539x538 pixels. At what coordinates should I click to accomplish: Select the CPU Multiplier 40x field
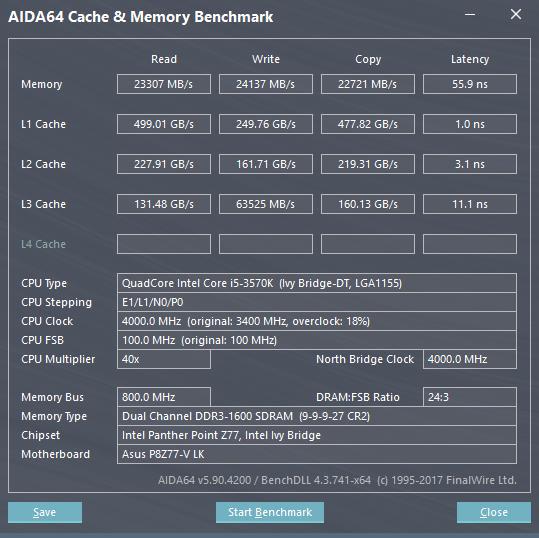164,359
